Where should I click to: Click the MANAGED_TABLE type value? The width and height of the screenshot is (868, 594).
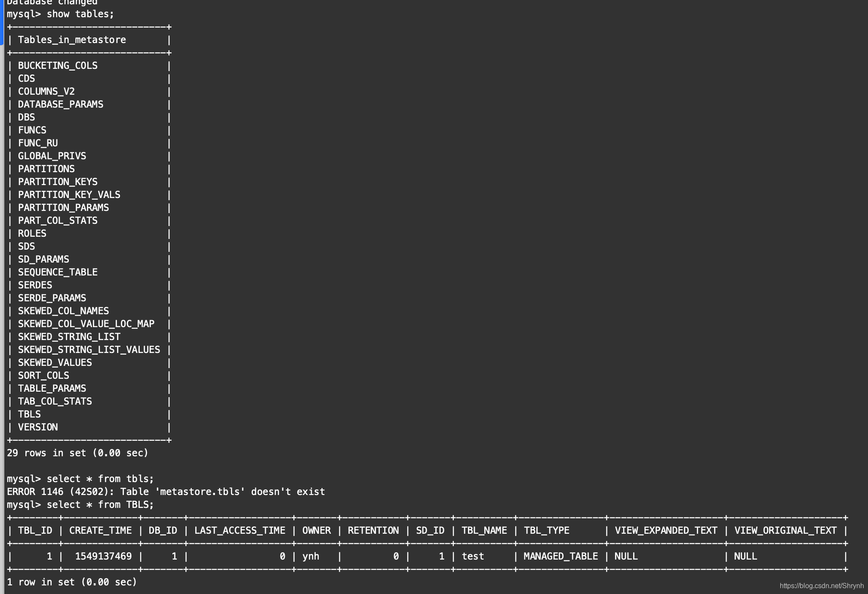[x=561, y=556]
